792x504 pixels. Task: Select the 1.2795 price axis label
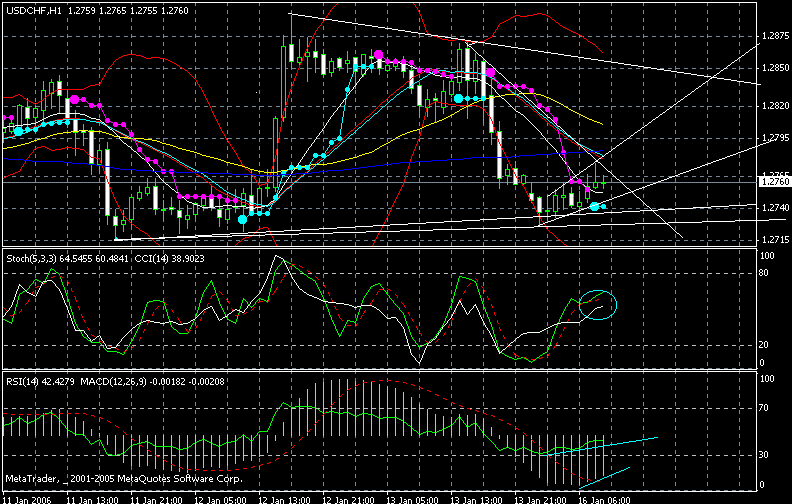[x=776, y=137]
